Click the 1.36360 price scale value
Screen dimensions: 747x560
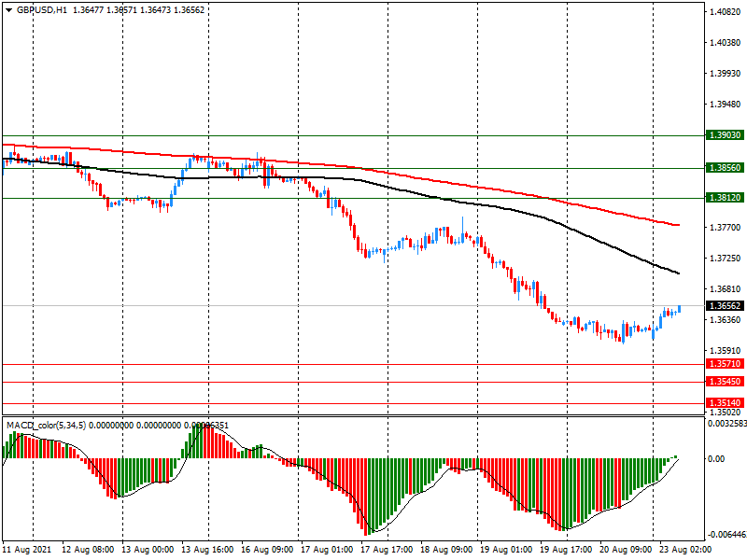[726, 320]
